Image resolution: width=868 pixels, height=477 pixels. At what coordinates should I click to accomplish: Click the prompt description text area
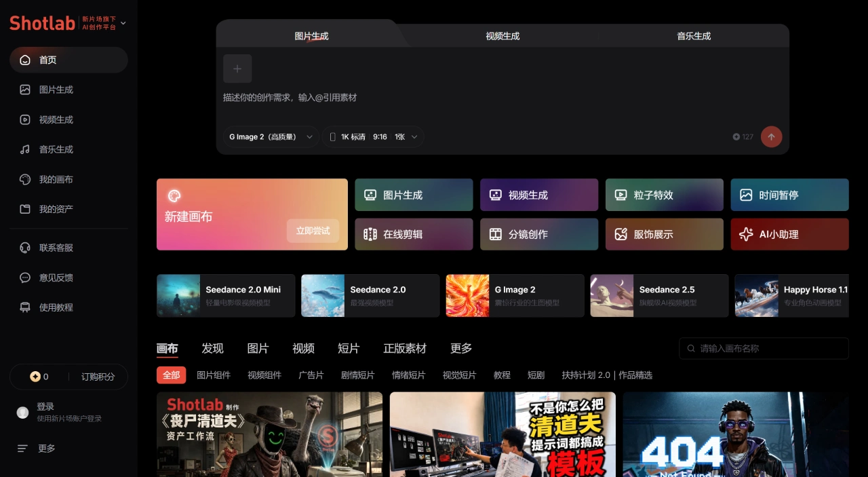502,98
